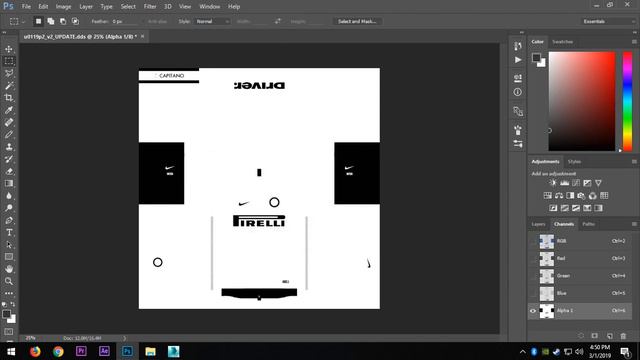
Task: Select the Hand tool
Action: point(9,269)
